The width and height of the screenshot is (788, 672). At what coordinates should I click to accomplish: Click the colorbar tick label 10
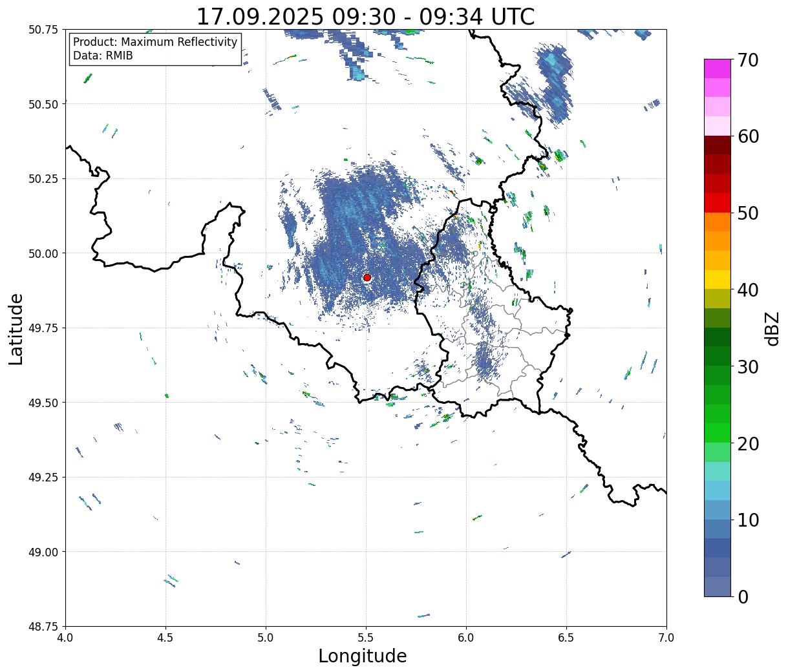pyautogui.click(x=748, y=520)
